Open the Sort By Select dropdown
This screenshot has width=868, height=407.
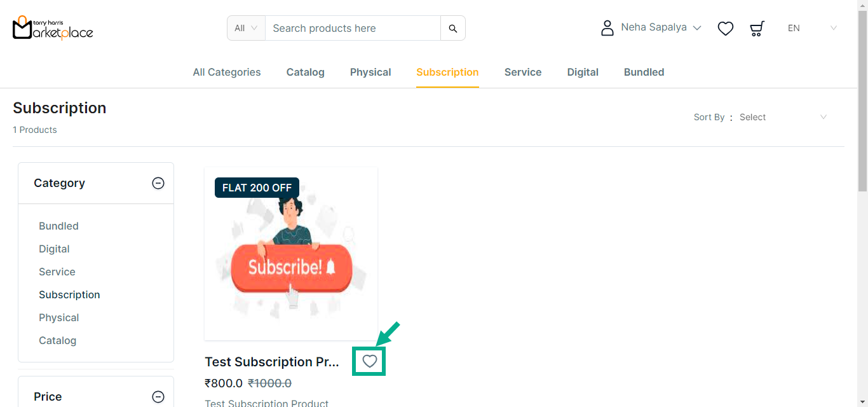782,117
